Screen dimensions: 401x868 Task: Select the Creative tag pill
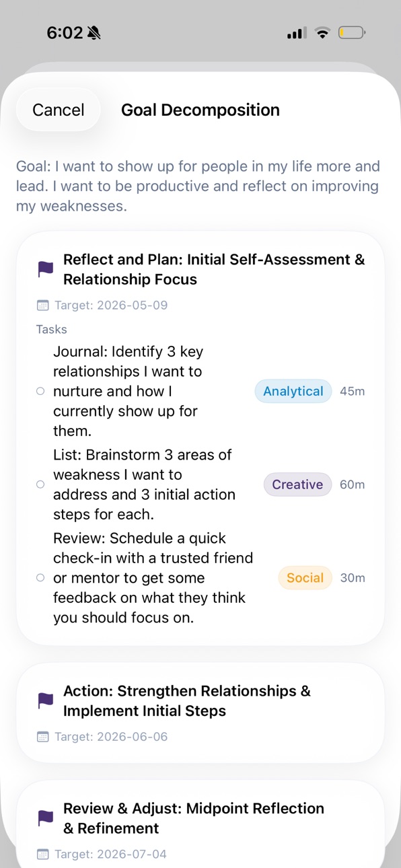click(x=297, y=484)
